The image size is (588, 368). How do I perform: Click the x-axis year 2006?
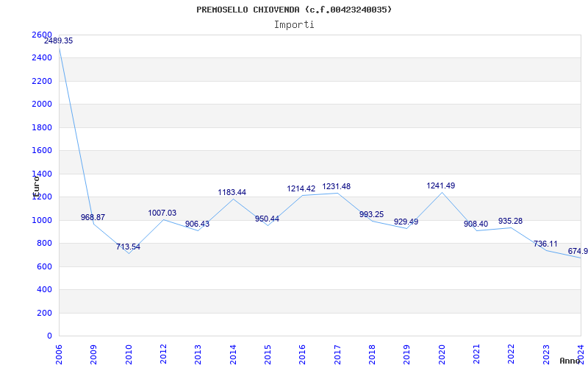59,355
